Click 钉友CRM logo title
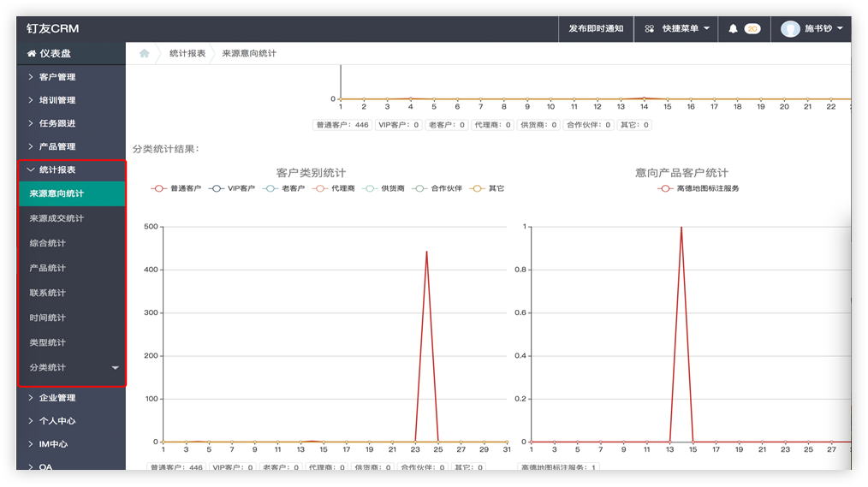868x487 pixels. [52, 28]
